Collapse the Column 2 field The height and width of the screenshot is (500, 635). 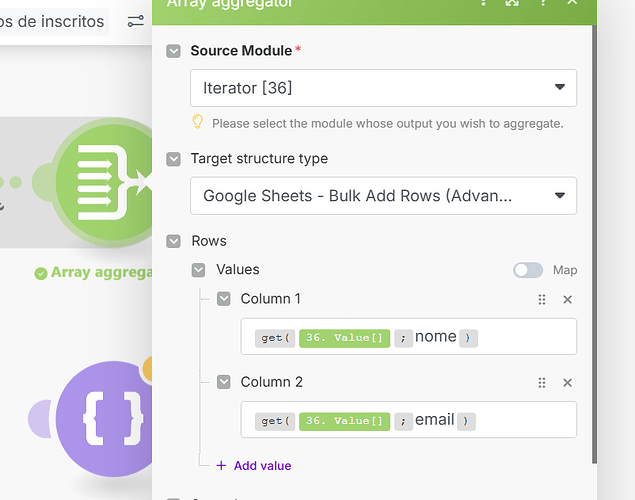(x=223, y=382)
